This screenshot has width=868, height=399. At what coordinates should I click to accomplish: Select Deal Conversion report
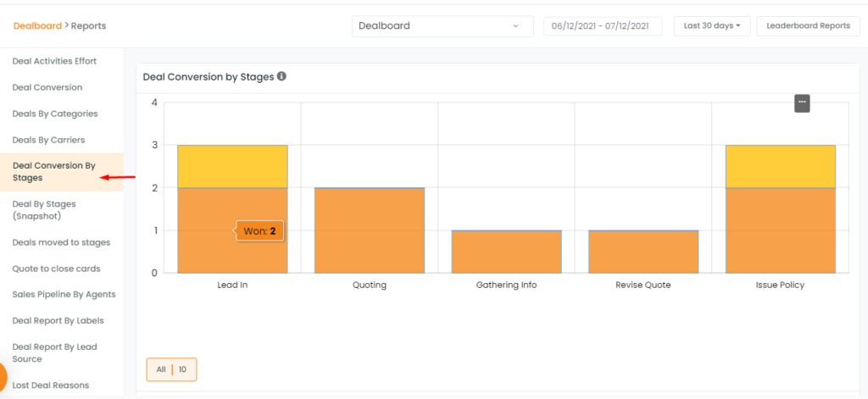[x=47, y=87]
